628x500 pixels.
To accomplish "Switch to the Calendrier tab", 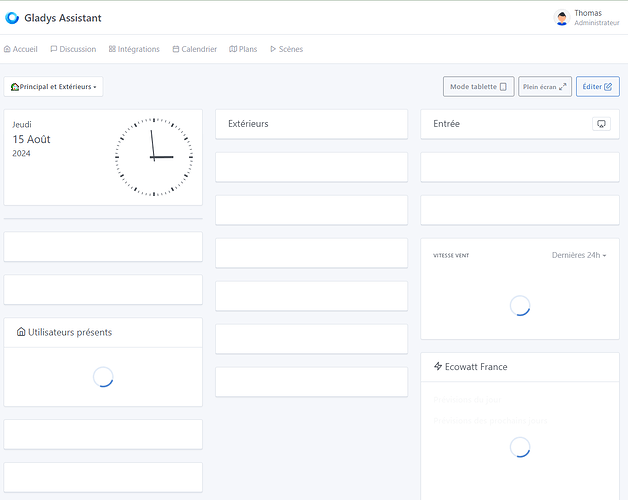I will 194,49.
